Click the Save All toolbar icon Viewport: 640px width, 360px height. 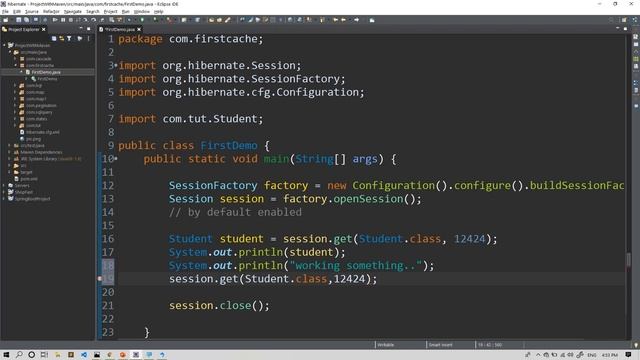click(x=27, y=20)
